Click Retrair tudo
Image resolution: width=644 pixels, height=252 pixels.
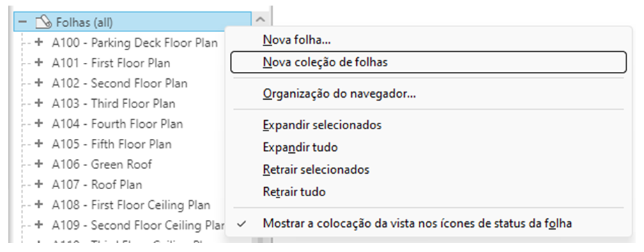(x=294, y=191)
